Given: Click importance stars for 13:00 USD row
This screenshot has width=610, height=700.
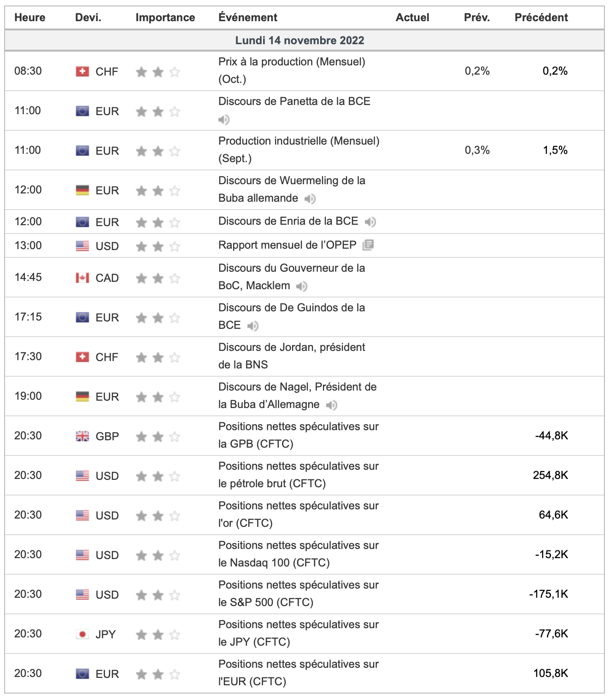Looking at the screenshot, I should tap(158, 246).
